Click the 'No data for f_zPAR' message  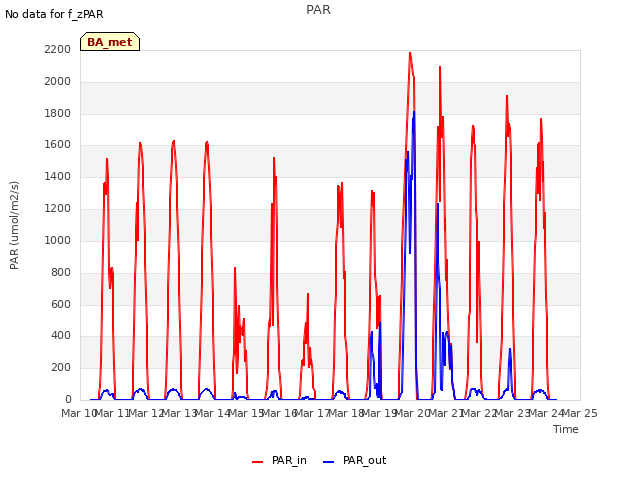54,14
